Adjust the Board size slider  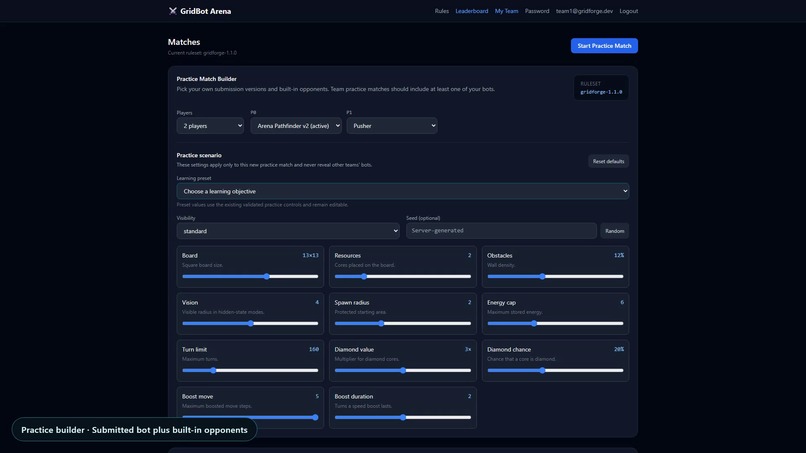point(250,277)
